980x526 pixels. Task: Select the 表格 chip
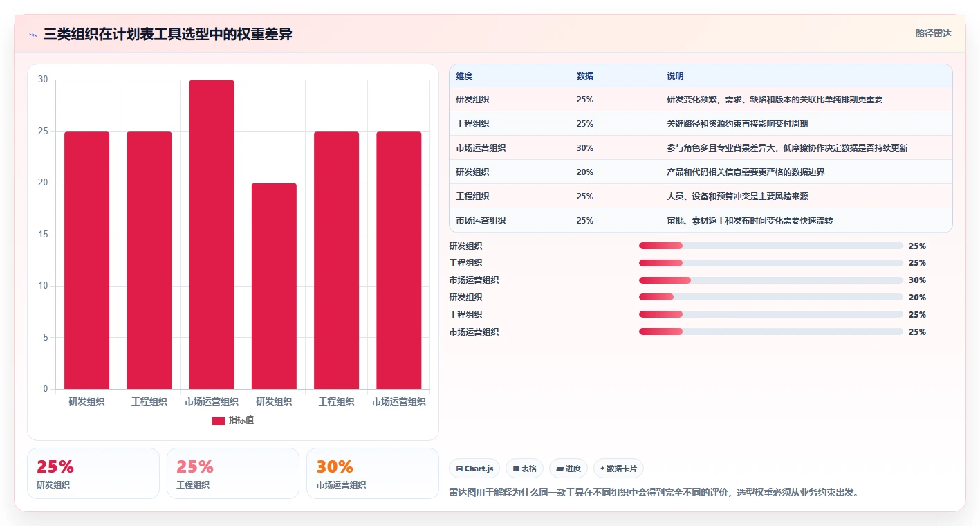point(525,469)
